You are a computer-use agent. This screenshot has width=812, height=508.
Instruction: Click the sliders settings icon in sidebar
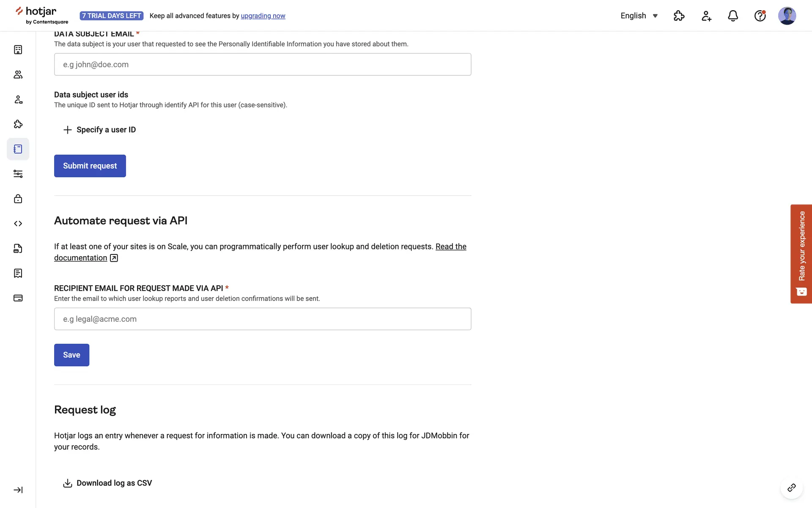pyautogui.click(x=18, y=174)
